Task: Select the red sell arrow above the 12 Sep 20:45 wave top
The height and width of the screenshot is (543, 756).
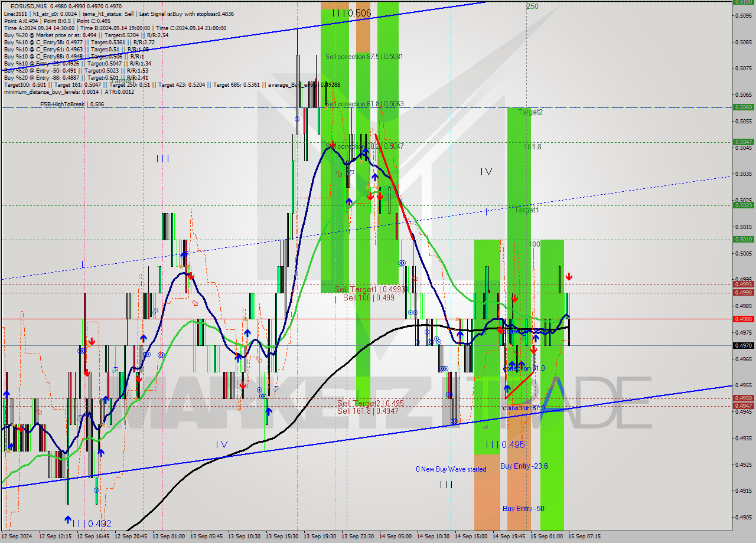Action: [x=191, y=276]
